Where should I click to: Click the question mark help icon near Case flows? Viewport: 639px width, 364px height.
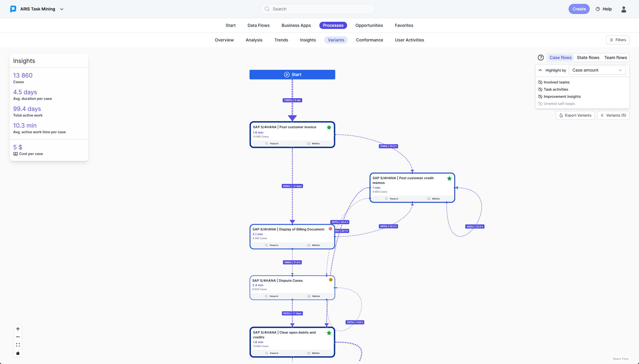541,58
